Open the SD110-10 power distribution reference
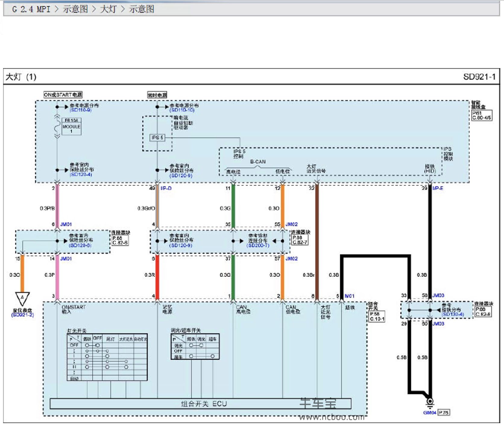Image resolution: width=504 pixels, height=428 pixels. [182, 110]
